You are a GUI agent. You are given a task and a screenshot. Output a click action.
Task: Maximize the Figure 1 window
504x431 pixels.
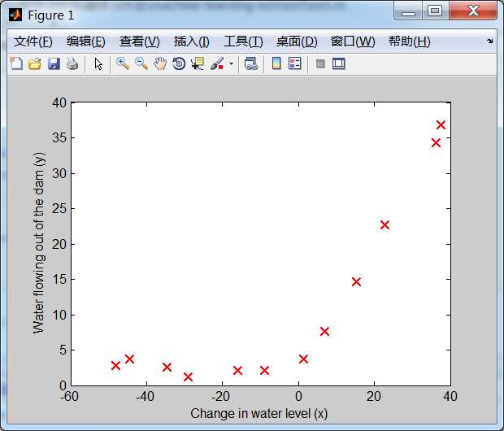click(x=435, y=11)
